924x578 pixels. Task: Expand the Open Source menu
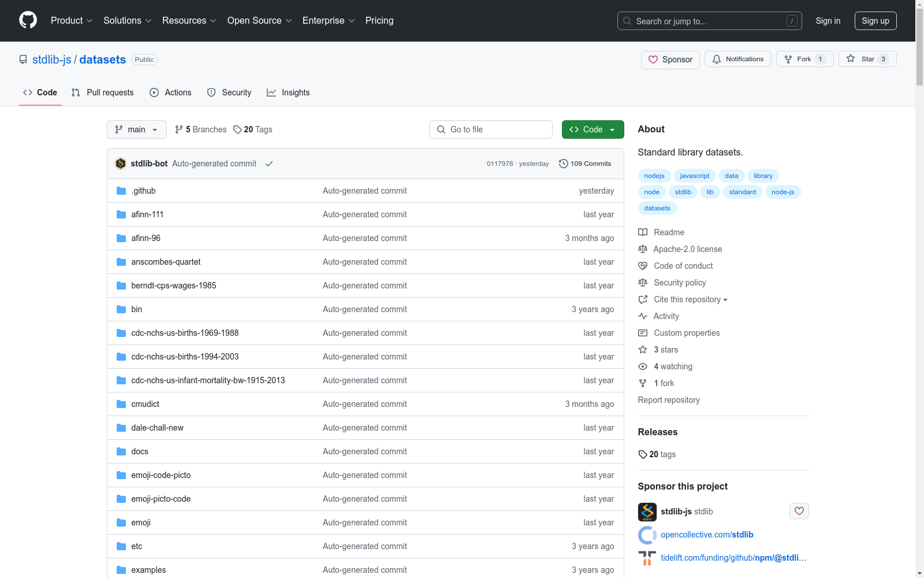[260, 20]
